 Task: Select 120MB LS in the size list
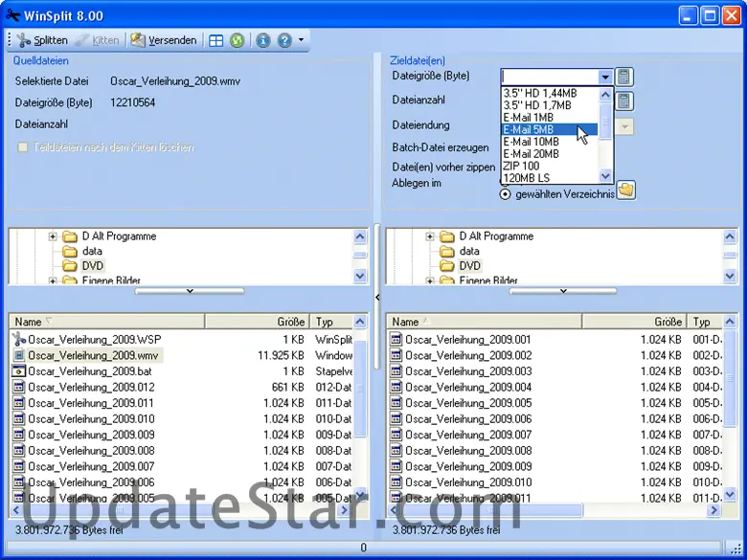[550, 178]
